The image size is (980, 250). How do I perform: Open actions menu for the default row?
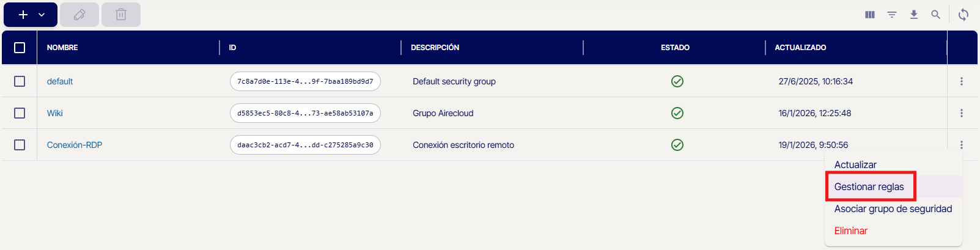coord(962,81)
